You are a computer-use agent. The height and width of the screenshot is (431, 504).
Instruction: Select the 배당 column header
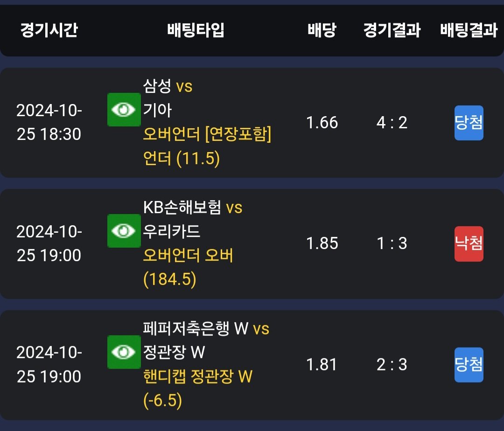(322, 30)
